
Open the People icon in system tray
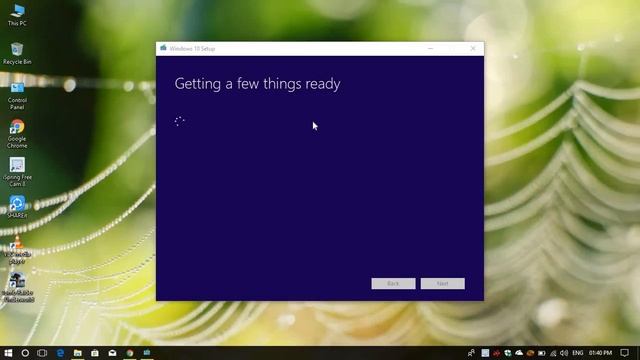(471, 353)
